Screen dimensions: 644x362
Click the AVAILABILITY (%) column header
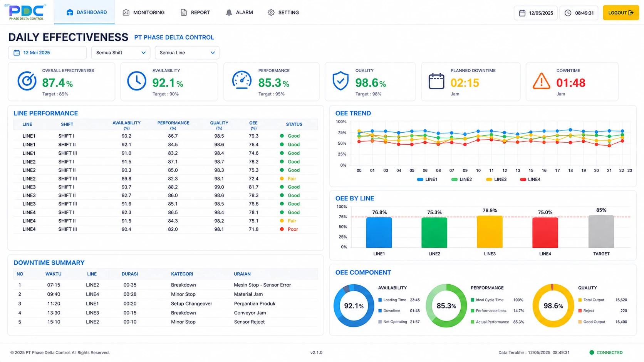point(126,125)
